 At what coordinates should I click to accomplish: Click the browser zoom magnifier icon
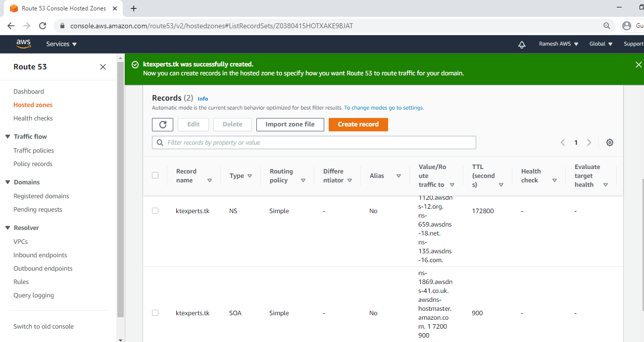[x=607, y=26]
